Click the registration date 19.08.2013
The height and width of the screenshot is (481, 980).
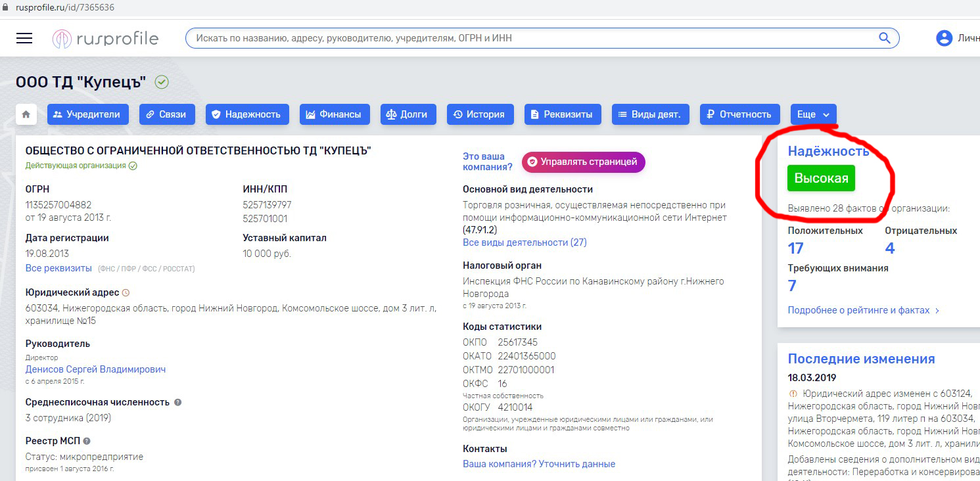47,254
